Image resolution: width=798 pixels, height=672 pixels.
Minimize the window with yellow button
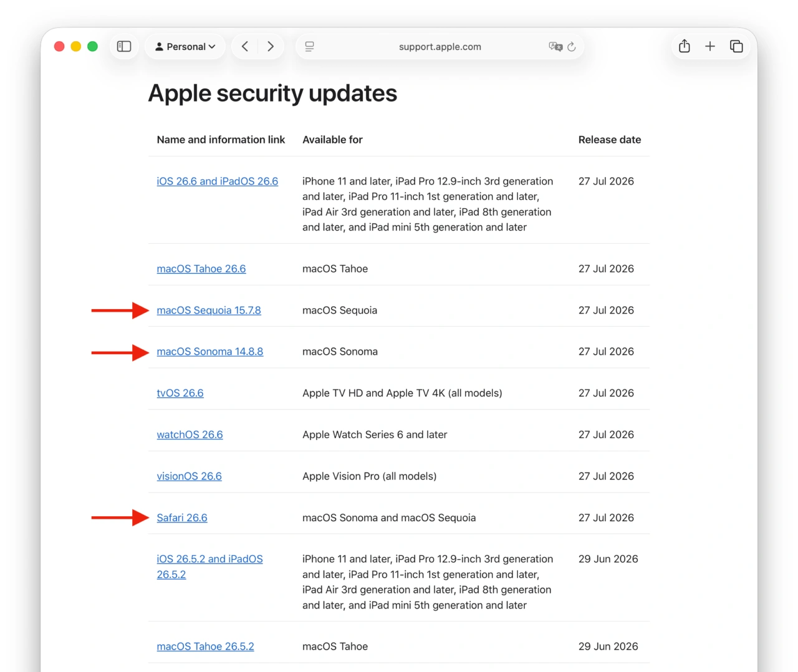click(76, 46)
